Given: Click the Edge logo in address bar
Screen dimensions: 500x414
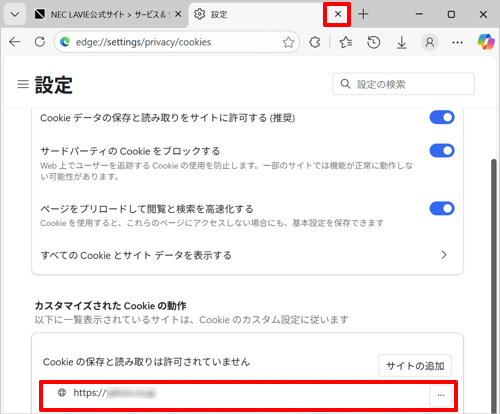Looking at the screenshot, I should click(x=65, y=42).
